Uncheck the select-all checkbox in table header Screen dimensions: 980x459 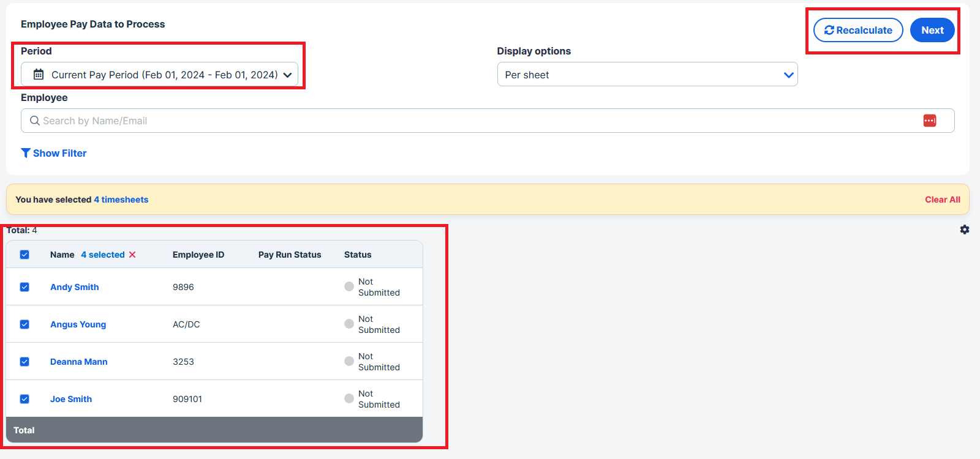coord(24,255)
